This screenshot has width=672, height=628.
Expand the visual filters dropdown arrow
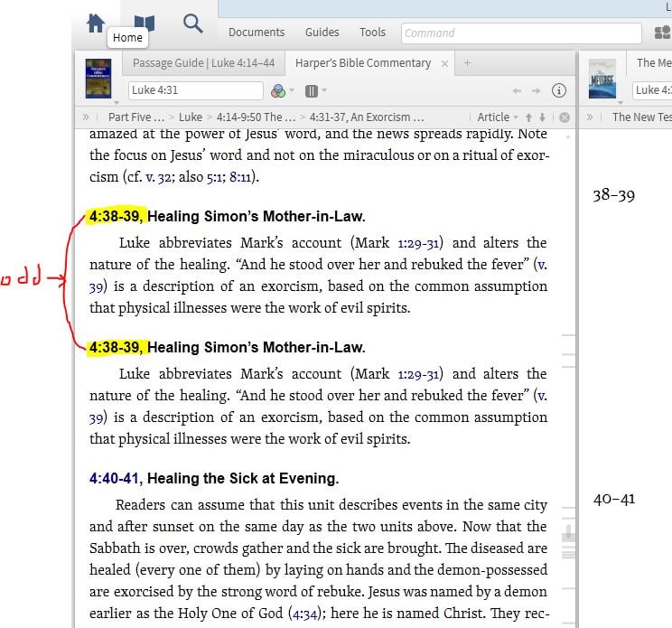(292, 90)
